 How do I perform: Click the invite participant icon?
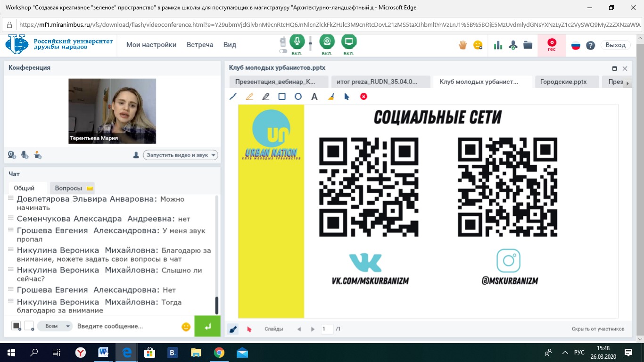coord(513,45)
